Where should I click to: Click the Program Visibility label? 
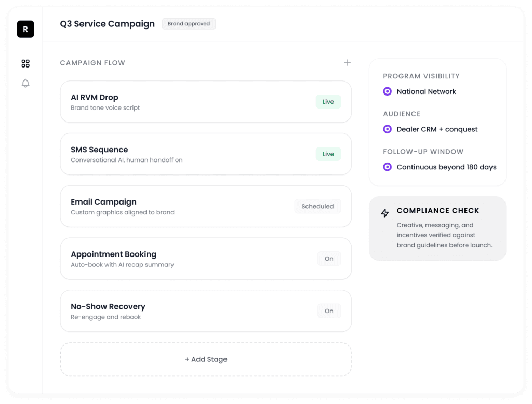click(421, 76)
